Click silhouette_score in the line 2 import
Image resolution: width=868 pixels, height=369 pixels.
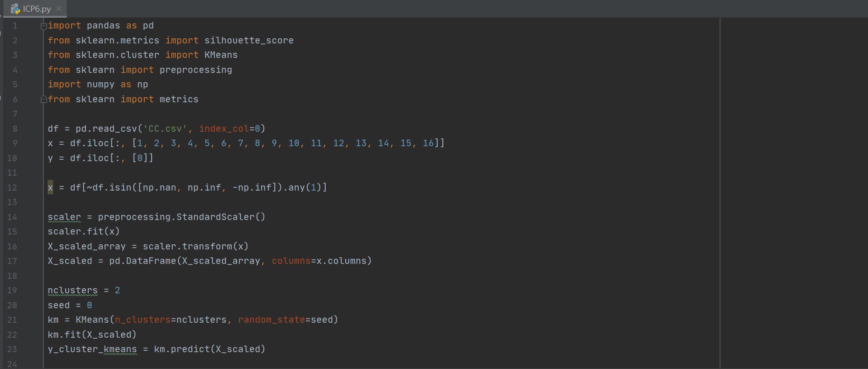[x=249, y=41]
